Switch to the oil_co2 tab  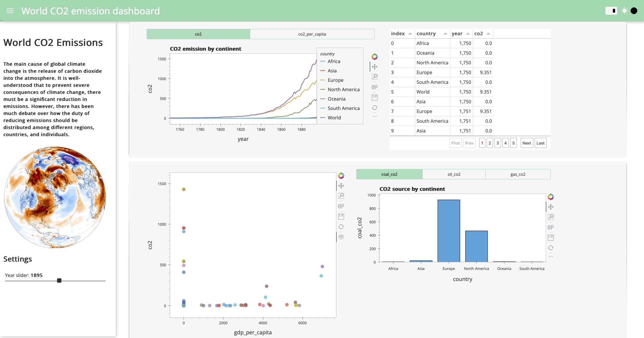[454, 174]
